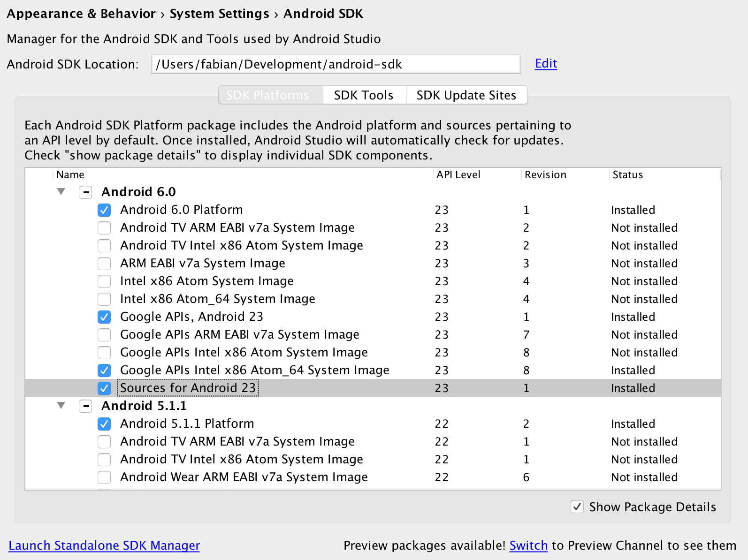Uncheck Google APIs, Android 23 checkbox

click(x=104, y=317)
